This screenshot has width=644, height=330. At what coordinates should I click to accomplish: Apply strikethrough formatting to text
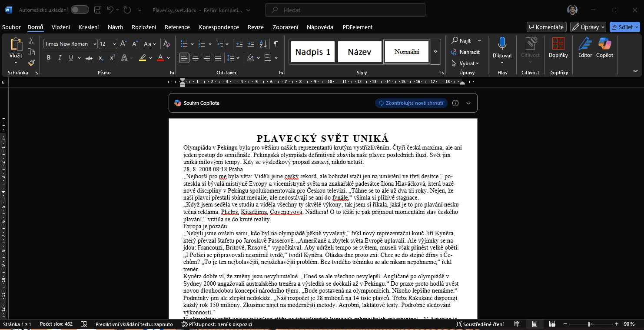click(x=89, y=58)
